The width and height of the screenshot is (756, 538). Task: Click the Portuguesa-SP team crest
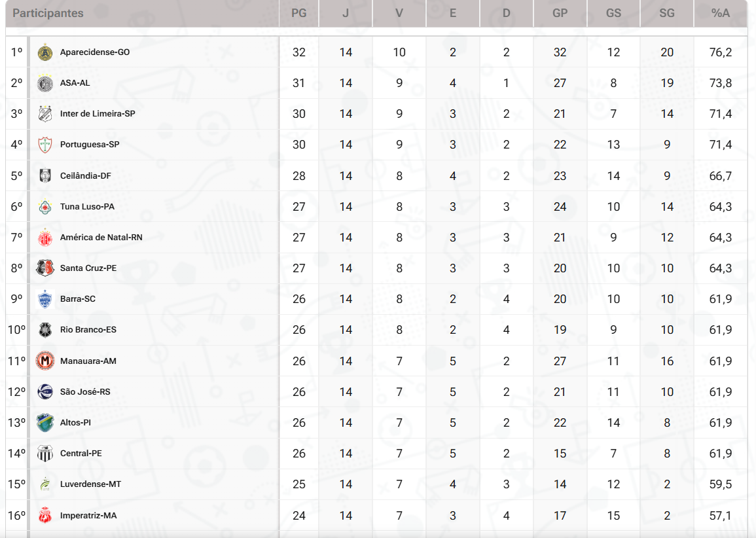45,145
